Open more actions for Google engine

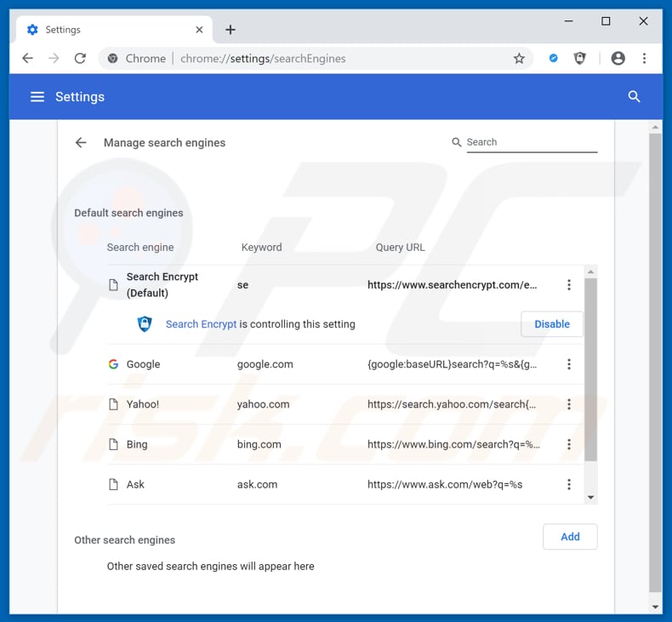[569, 364]
